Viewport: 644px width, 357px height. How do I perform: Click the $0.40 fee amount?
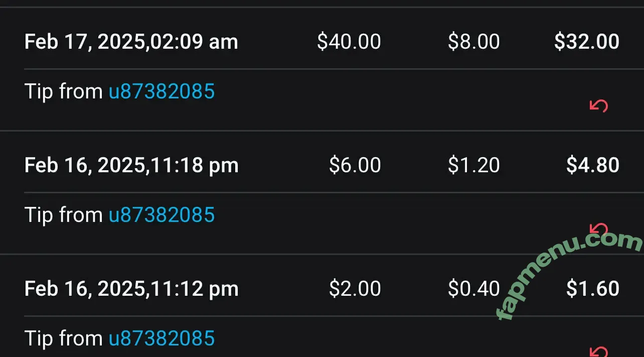[x=473, y=289]
